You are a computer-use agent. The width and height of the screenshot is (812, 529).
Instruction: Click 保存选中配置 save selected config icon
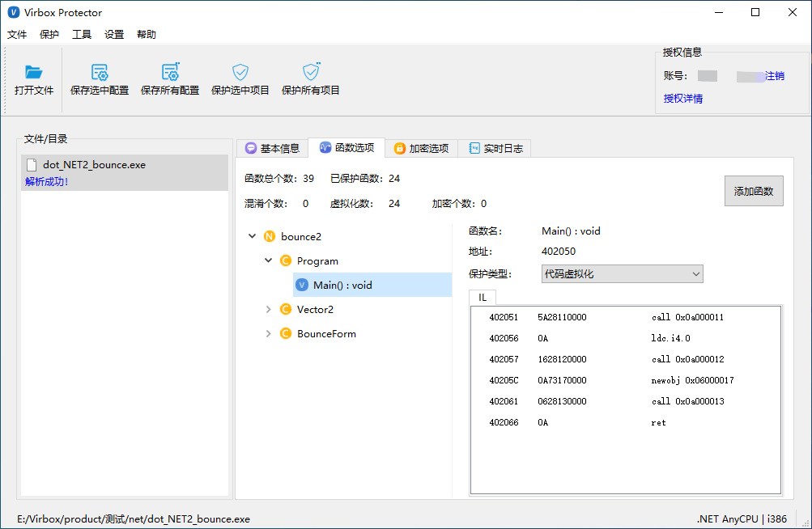coord(100,73)
